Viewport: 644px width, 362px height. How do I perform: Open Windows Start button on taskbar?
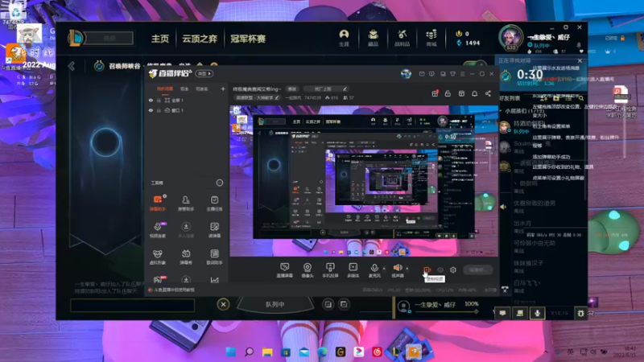click(231, 352)
